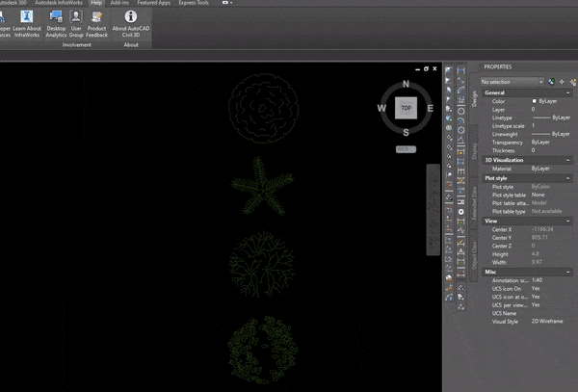Collapse the Misc section
Image resolution: width=578 pixels, height=392 pixels.
coord(568,272)
